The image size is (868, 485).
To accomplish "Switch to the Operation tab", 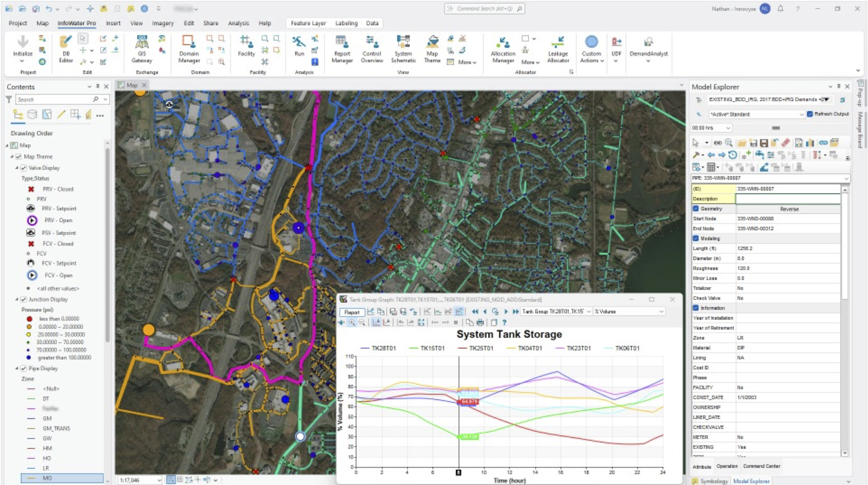I will click(727, 466).
